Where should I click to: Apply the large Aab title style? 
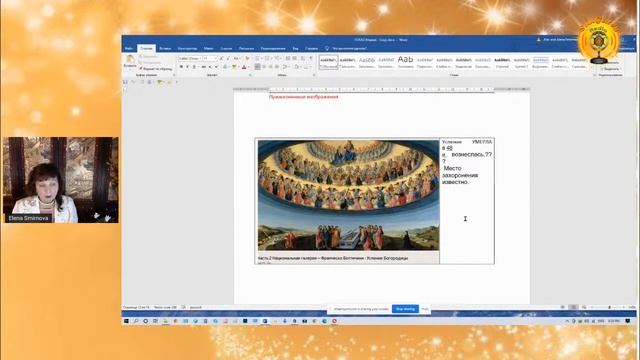pyautogui.click(x=405, y=62)
